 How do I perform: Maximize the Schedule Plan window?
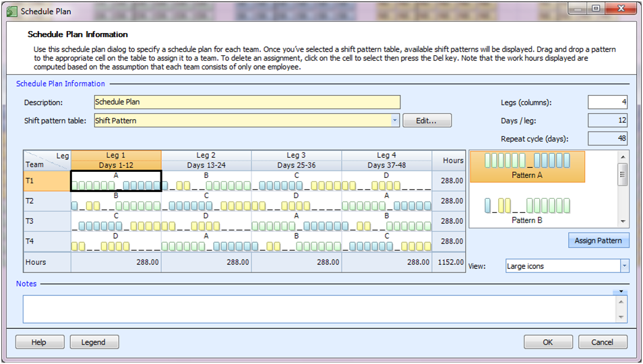tap(596, 8)
